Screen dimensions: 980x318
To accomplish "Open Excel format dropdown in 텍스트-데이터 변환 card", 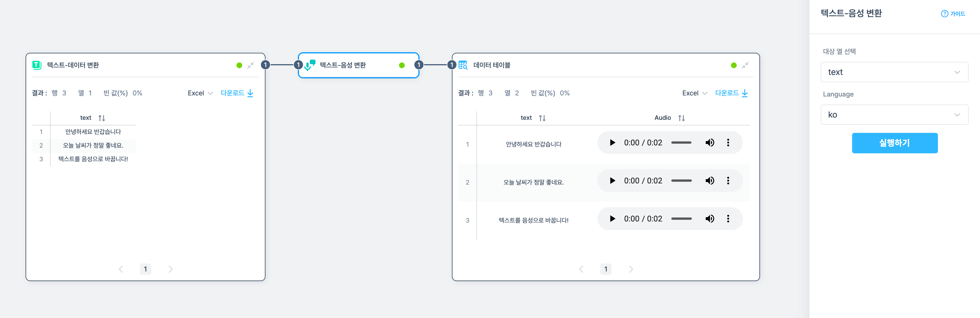I will pyautogui.click(x=200, y=93).
